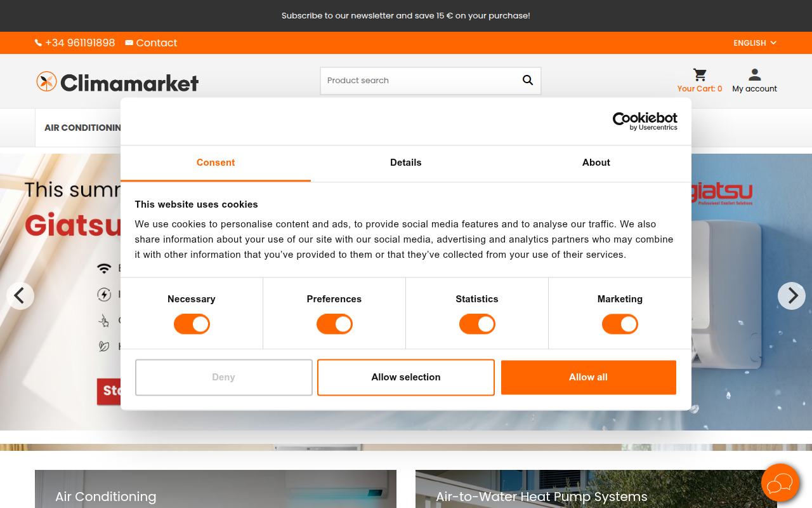The width and height of the screenshot is (812, 508).
Task: Open the Air Conditioning category card
Action: (216, 489)
